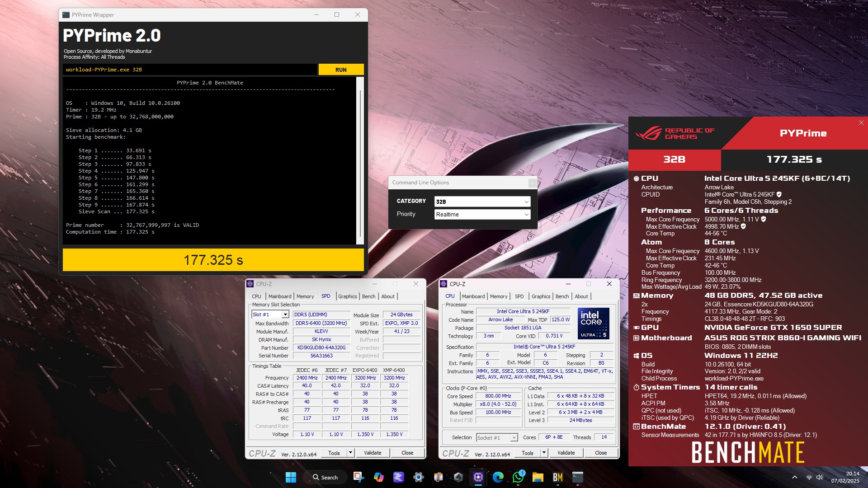Open the Slot #1 dropdown in CPU-Z SPD
868x488 pixels.
pos(285,314)
